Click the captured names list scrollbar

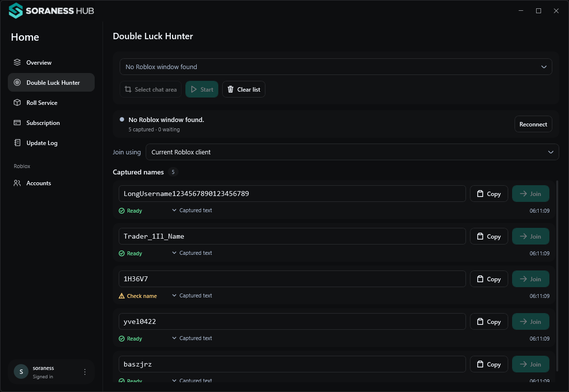(x=557, y=275)
